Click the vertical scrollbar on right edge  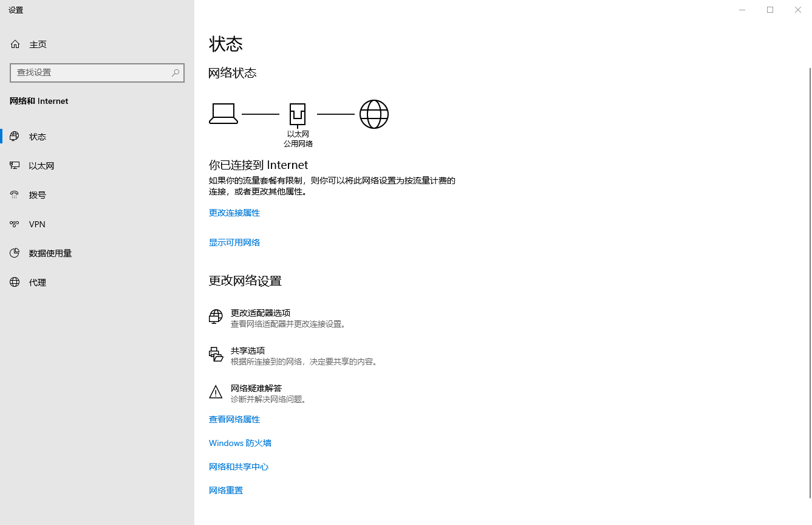[x=809, y=283]
